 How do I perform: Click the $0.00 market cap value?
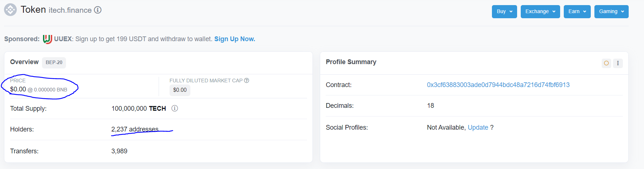point(180,90)
